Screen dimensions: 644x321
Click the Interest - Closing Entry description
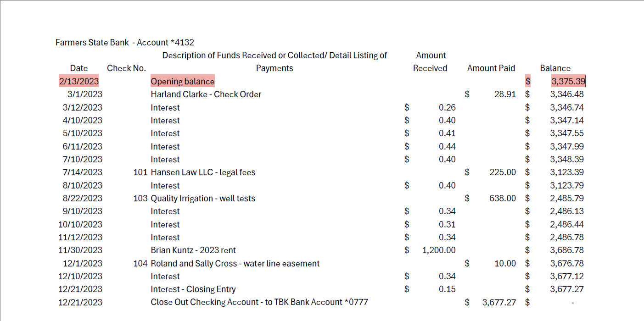tap(193, 289)
